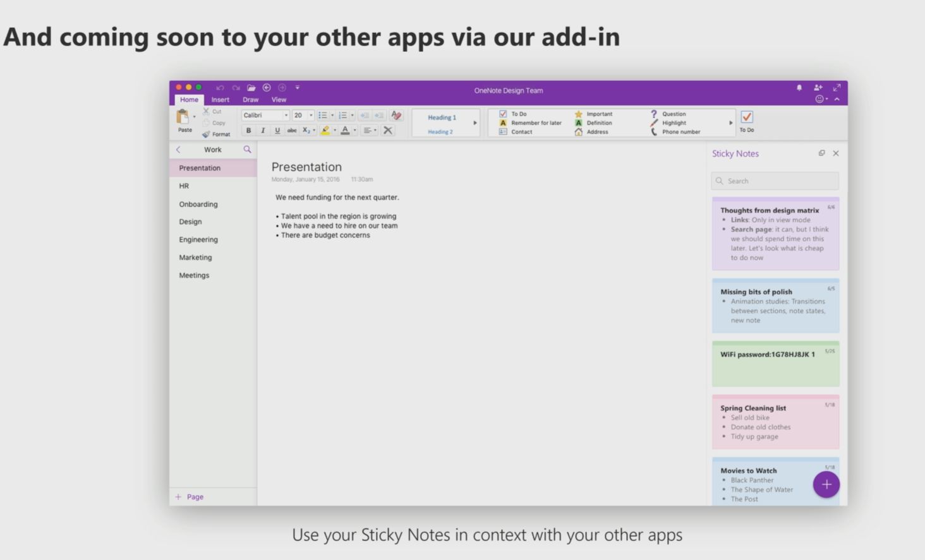Apply bold formatting

coord(248,130)
